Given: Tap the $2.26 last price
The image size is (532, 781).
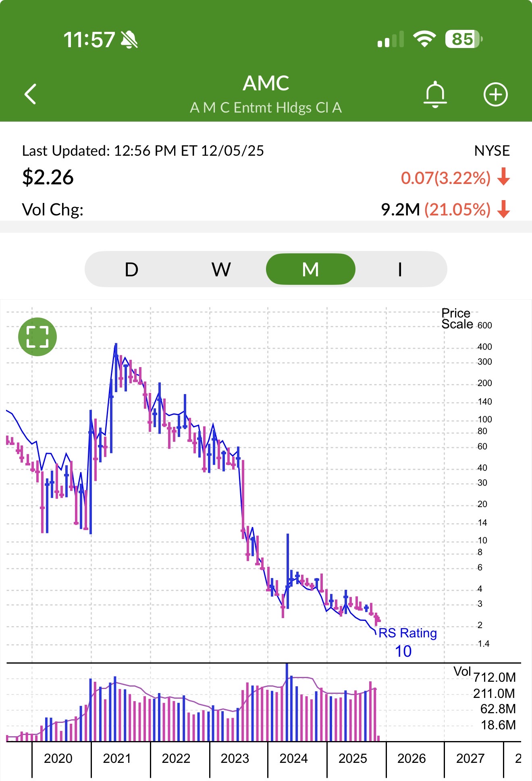Looking at the screenshot, I should coord(48,177).
